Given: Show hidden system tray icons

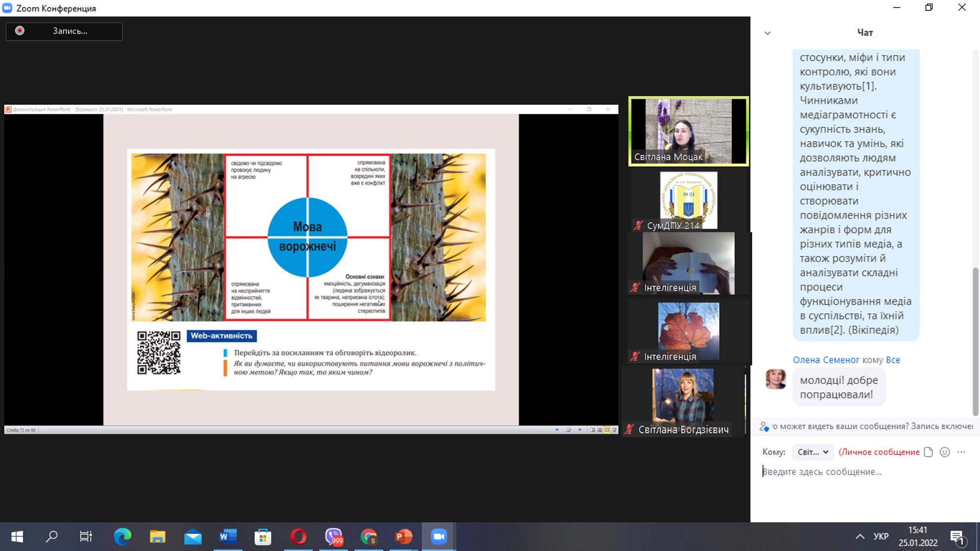Looking at the screenshot, I should (x=860, y=537).
